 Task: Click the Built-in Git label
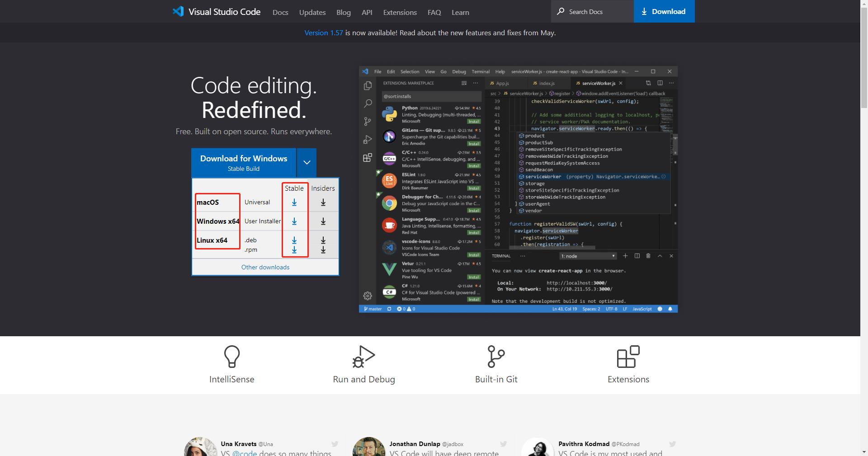[496, 379]
